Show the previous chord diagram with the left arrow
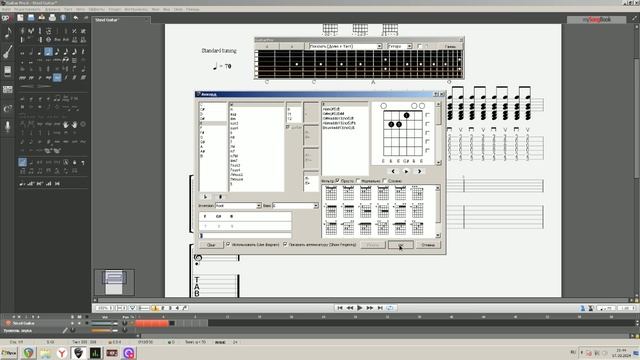 coord(393,171)
